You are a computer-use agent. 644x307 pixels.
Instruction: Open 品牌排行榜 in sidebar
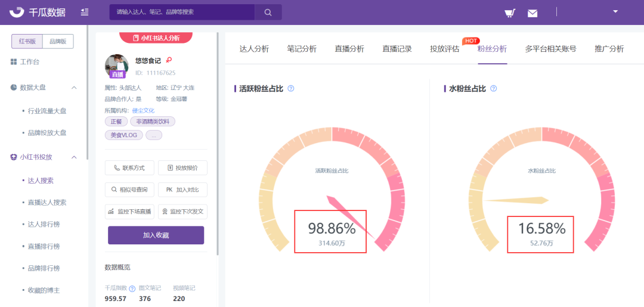click(x=44, y=268)
